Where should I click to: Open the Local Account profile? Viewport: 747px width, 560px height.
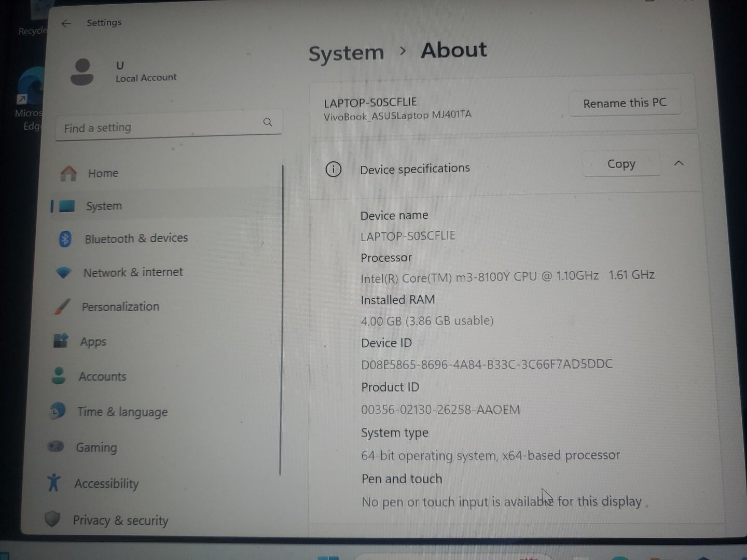[x=125, y=72]
